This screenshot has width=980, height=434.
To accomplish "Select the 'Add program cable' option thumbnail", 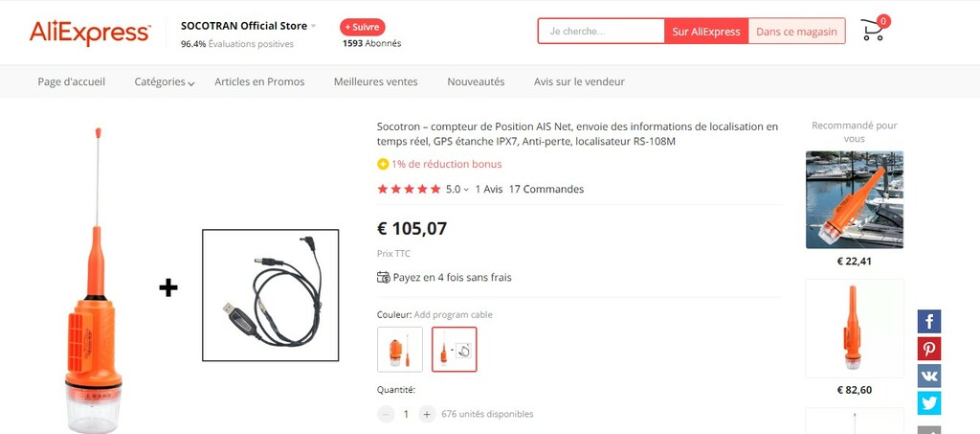I will coord(455,349).
